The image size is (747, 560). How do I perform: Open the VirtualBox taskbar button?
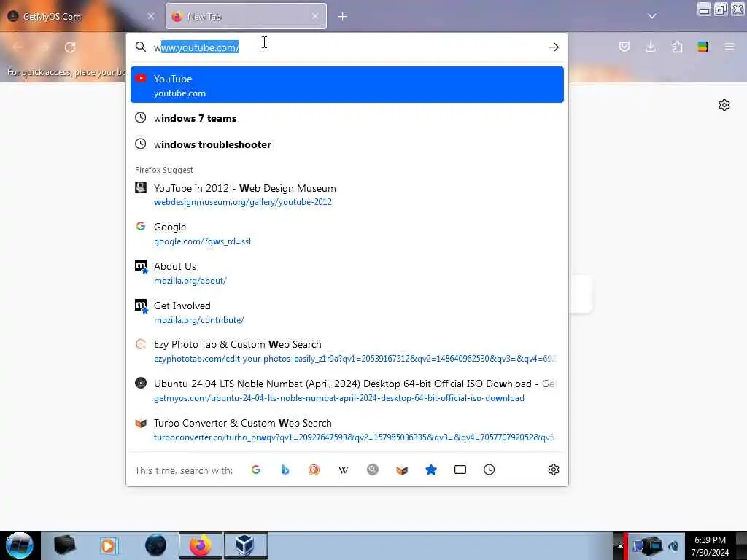point(245,545)
